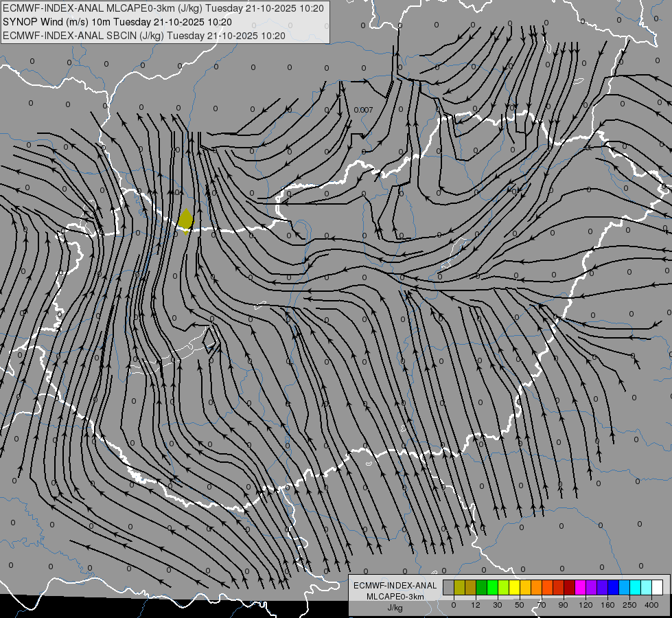Click the legend tick value 50
The width and height of the screenshot is (672, 618).
pos(520,605)
